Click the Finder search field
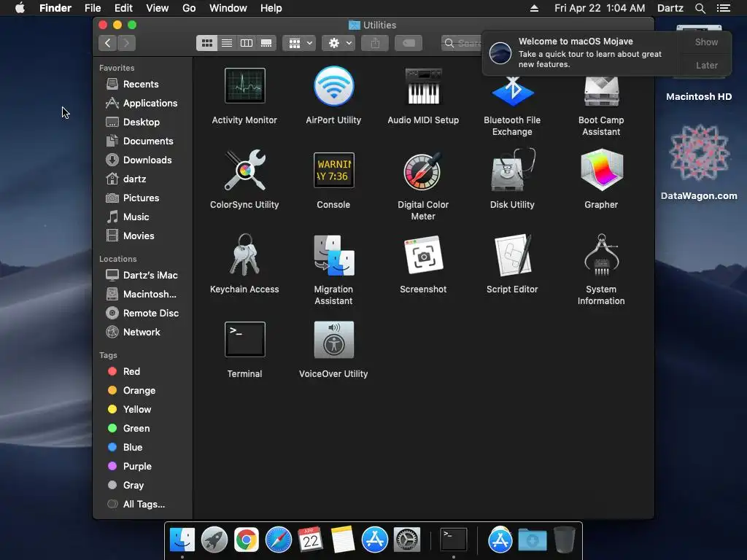The height and width of the screenshot is (560, 747). coord(462,43)
